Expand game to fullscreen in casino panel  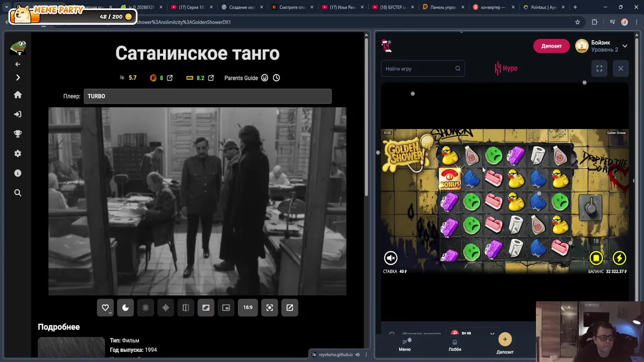(x=599, y=68)
